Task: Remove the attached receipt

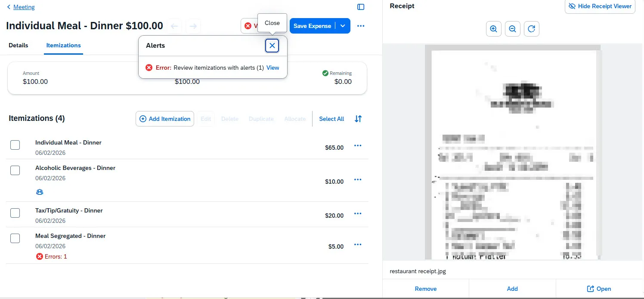Action: 426,289
